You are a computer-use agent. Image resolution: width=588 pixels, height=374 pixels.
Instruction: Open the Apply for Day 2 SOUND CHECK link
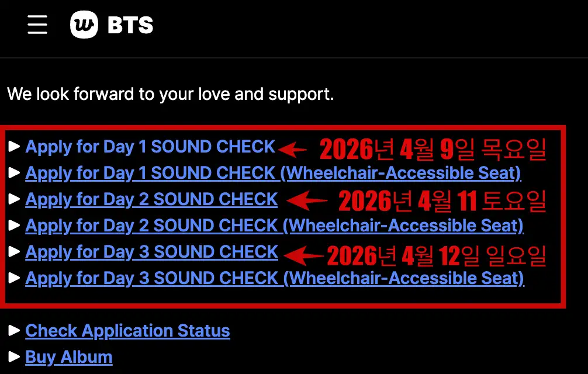click(151, 199)
